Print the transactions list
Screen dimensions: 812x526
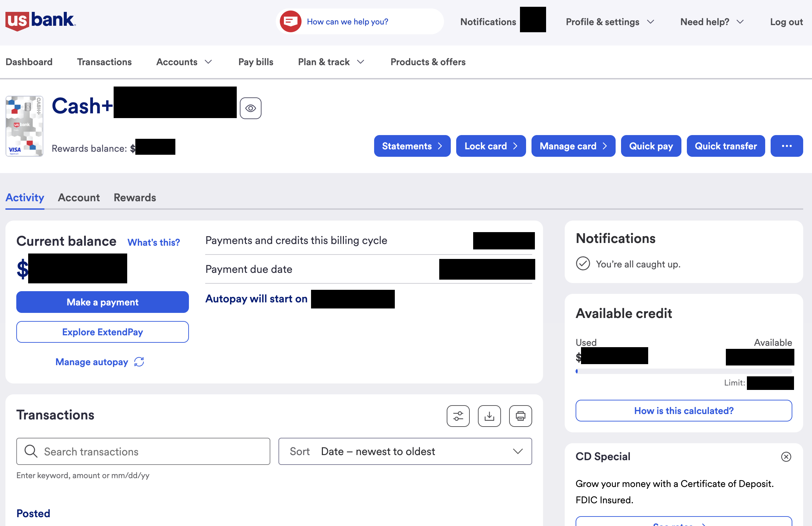point(520,416)
